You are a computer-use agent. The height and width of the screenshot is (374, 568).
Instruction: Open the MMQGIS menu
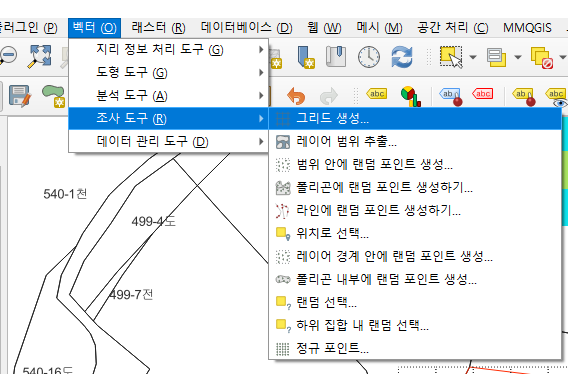527,28
